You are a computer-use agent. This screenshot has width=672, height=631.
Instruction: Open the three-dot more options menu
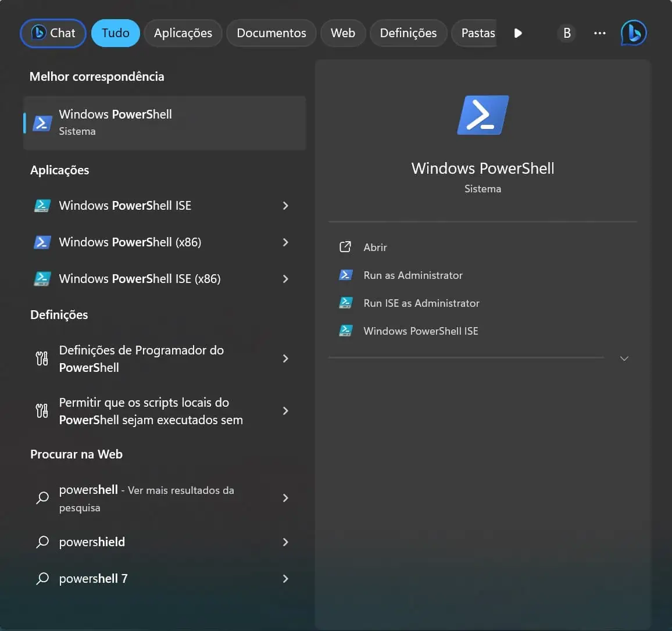(599, 33)
